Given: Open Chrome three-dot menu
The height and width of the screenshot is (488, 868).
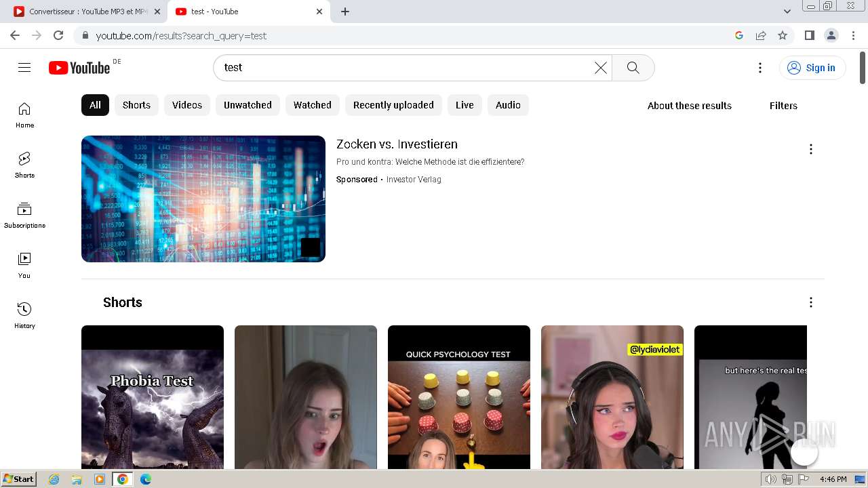Looking at the screenshot, I should pos(854,35).
